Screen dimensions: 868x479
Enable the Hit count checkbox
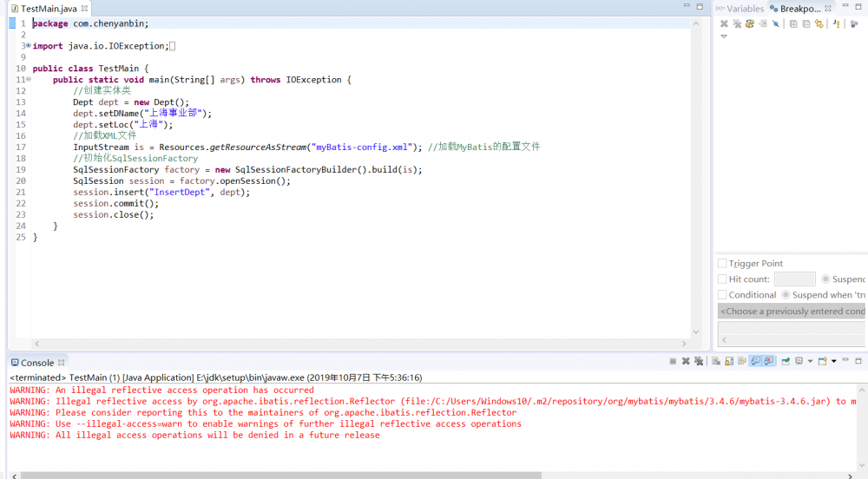(722, 279)
